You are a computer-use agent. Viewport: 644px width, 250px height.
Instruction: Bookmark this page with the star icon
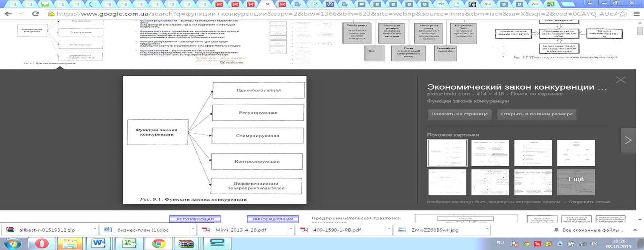coord(623,14)
